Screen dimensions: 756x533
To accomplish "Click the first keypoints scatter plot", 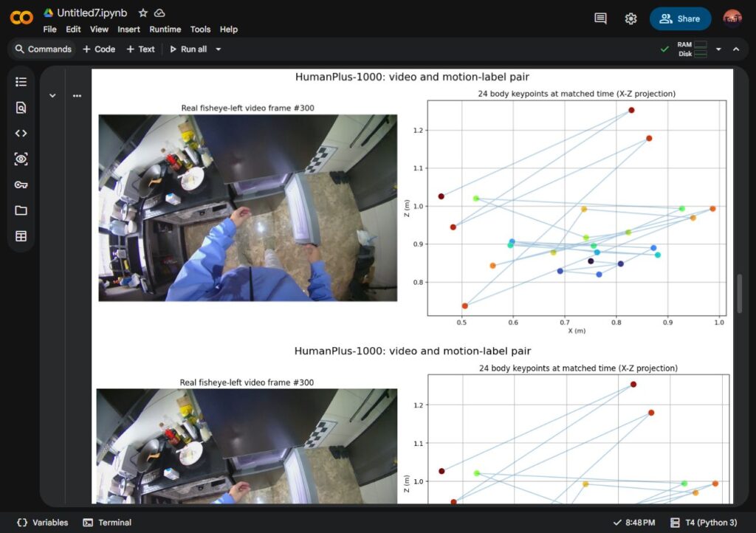I will click(577, 208).
